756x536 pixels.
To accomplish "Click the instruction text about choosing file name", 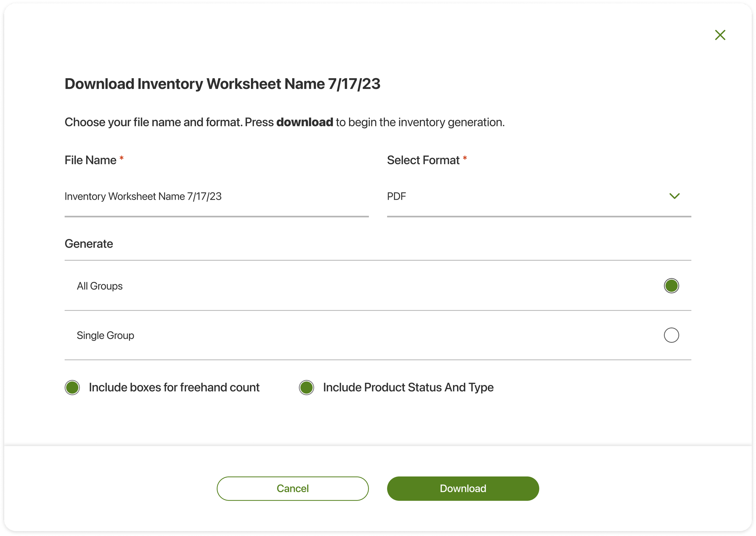I will [285, 122].
